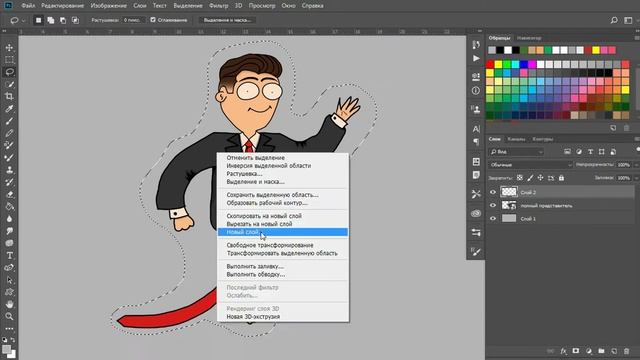Screen dimensions: 640x360
Task: Create new swatch icon in Swatches panel
Action: 613,128
